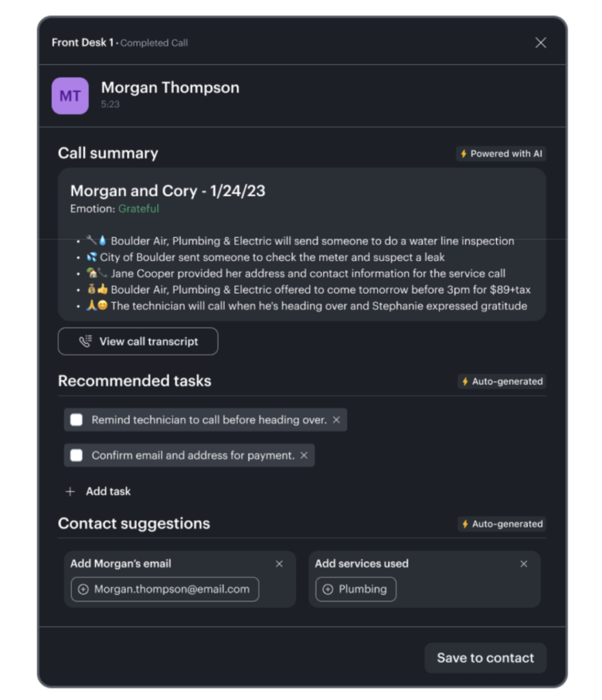
Task: Remove the 'Remind technician' task
Action: pos(336,420)
